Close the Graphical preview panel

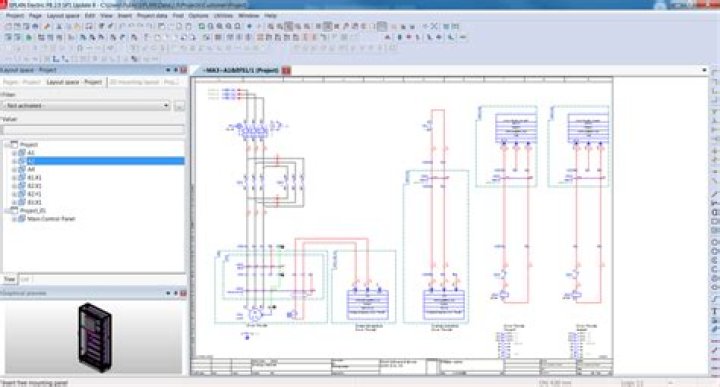[x=183, y=293]
